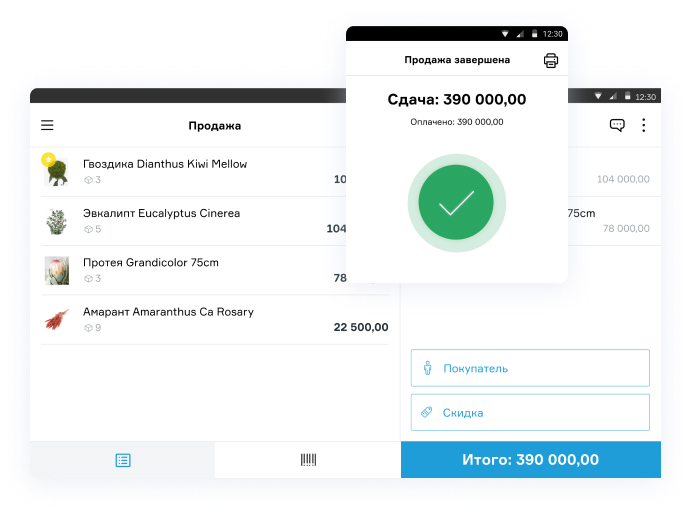Viewport: 691px width, 512px height.
Task: Switch to the barcode scanner tab
Action: (308, 460)
